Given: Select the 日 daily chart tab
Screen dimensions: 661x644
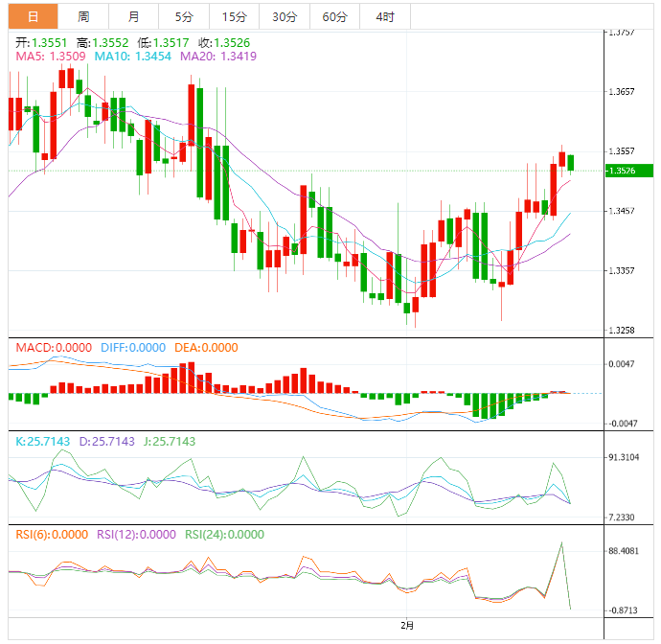Looking at the screenshot, I should (33, 16).
